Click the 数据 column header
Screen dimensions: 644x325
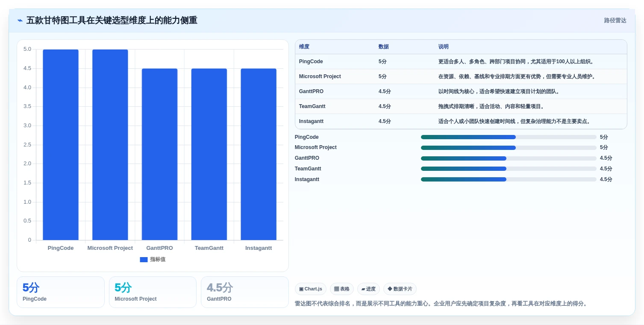click(x=384, y=47)
